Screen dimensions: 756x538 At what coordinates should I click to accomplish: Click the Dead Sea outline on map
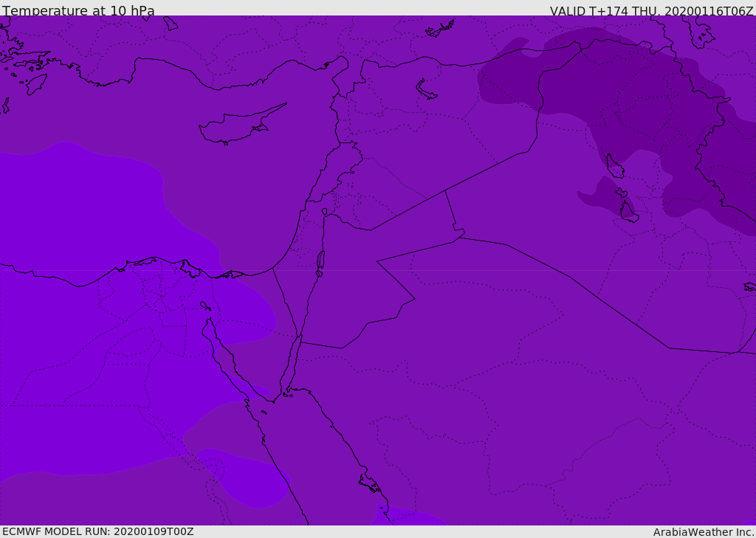(x=320, y=263)
